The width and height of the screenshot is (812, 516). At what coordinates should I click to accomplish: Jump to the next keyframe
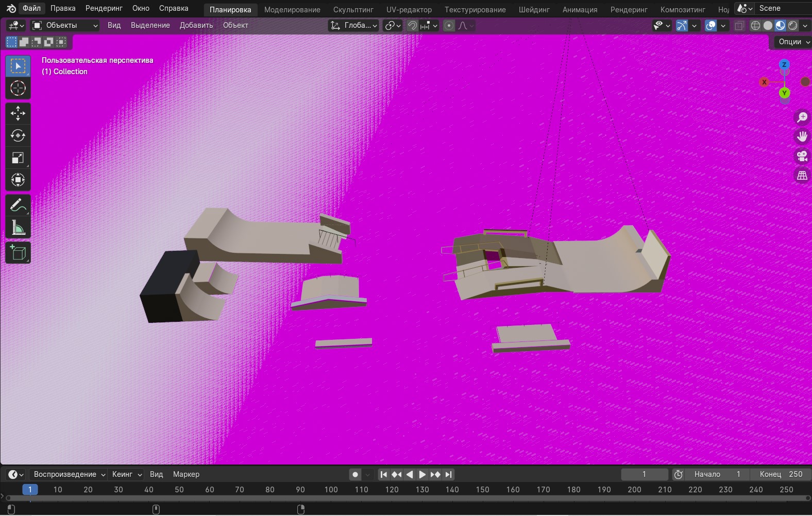(435, 474)
